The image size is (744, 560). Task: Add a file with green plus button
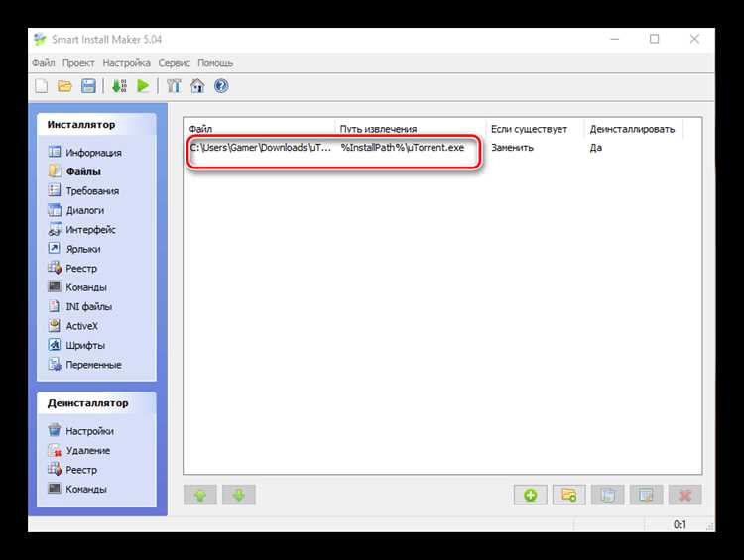click(530, 495)
